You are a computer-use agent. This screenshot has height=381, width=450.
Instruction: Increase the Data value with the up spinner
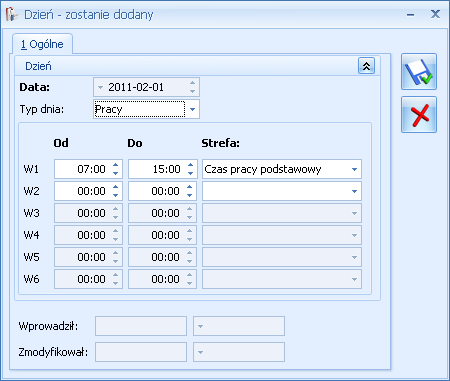click(x=192, y=83)
